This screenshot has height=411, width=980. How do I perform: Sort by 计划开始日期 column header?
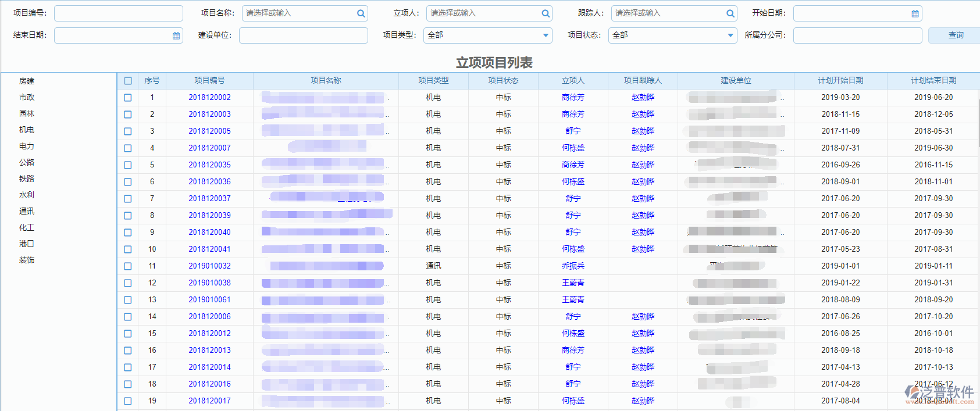click(x=840, y=80)
